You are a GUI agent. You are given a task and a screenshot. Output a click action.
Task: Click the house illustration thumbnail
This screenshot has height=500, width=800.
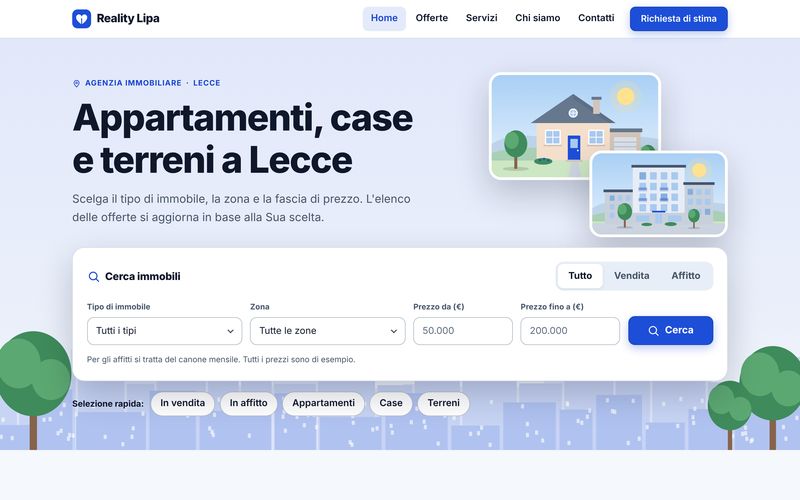[x=575, y=126]
